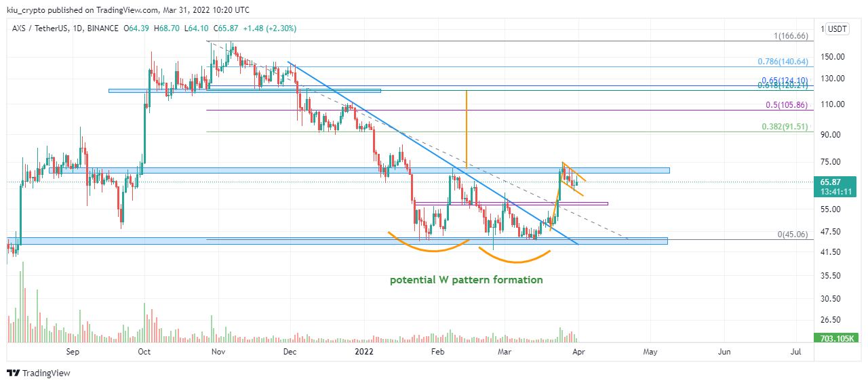Click the 2022 label on time axis
Image resolution: width=868 pixels, height=385 pixels.
pyautogui.click(x=364, y=352)
